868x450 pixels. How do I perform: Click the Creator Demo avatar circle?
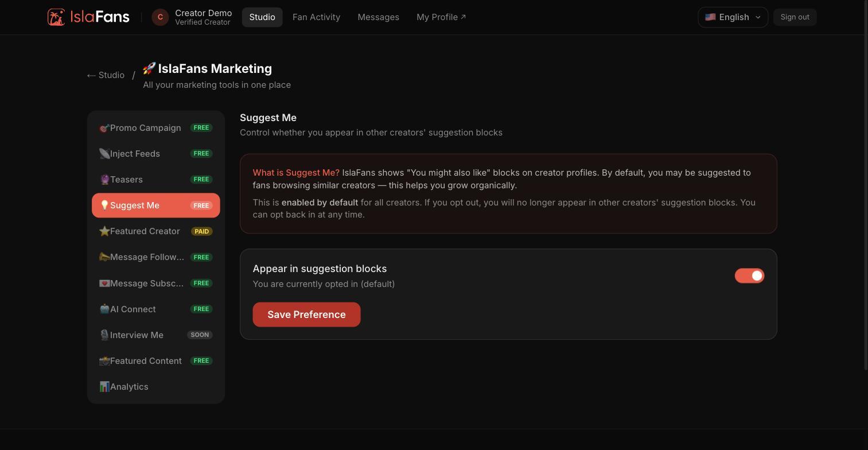click(160, 17)
